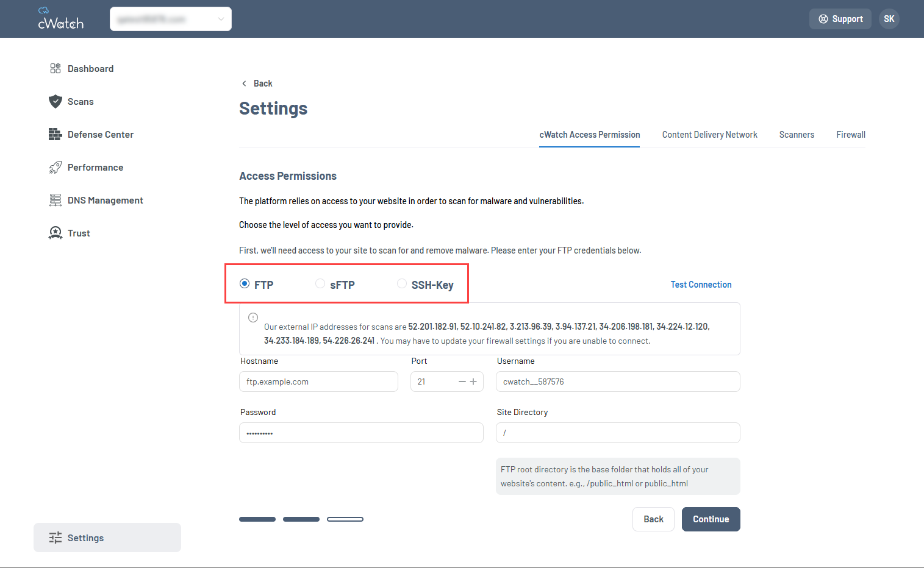Click the Test Connection link
Viewport: 924px width, 568px height.
(701, 285)
